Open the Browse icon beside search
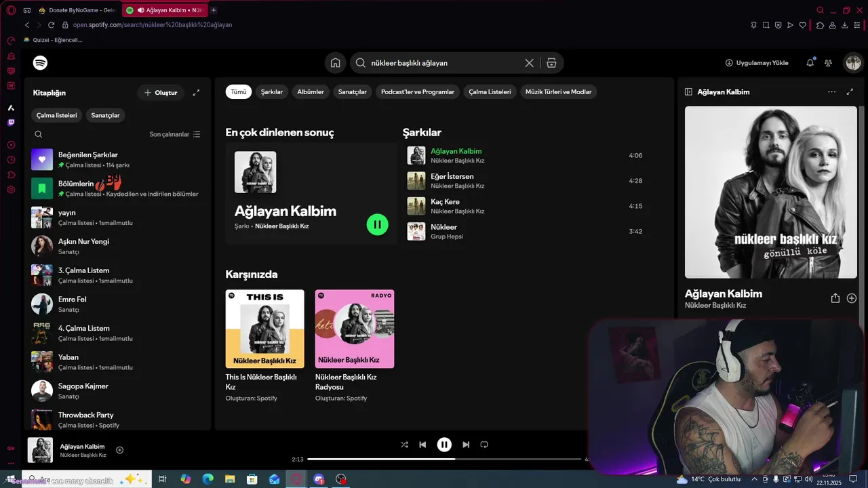868x488 pixels. point(551,63)
